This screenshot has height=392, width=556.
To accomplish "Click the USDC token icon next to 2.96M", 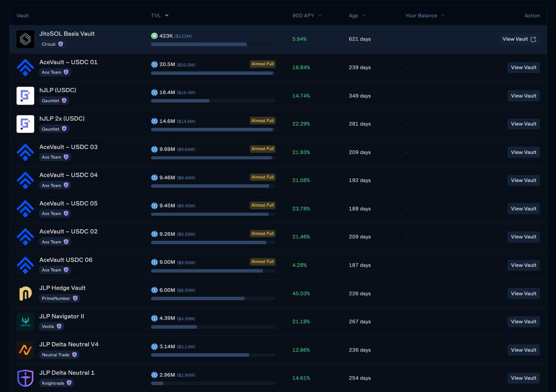I will click(154, 375).
